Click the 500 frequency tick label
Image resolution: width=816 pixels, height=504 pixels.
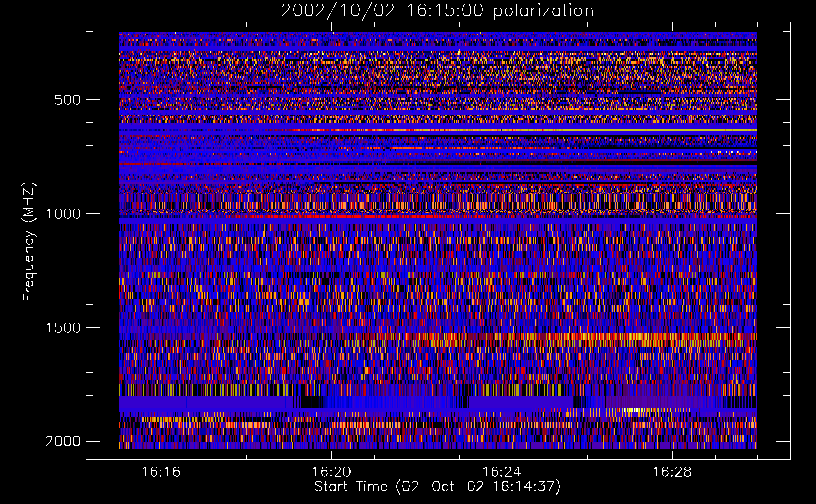click(68, 100)
